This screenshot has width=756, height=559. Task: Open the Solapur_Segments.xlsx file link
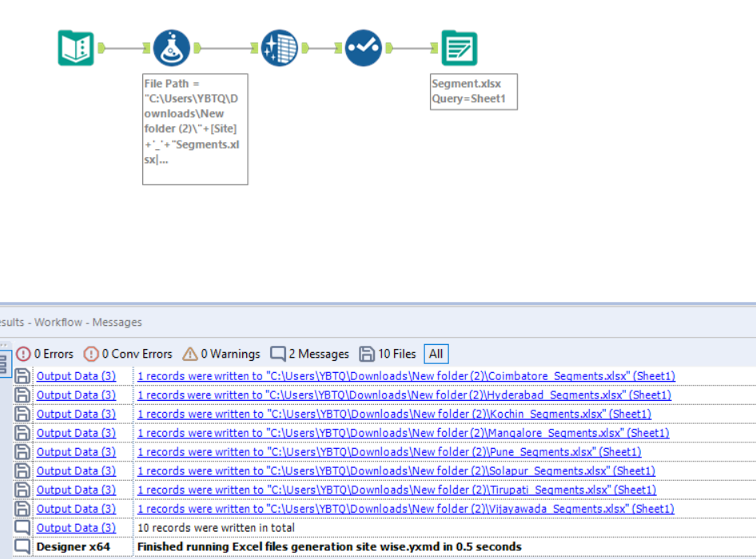point(396,471)
